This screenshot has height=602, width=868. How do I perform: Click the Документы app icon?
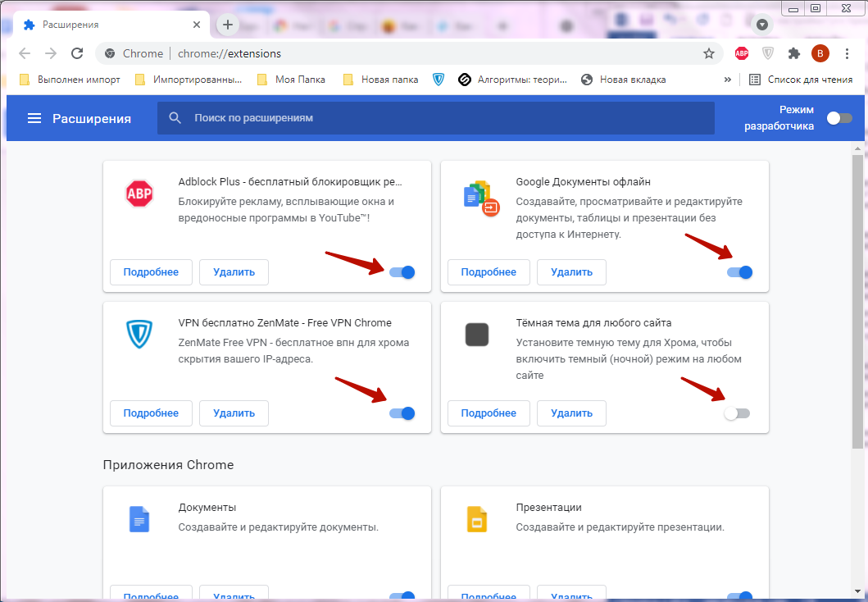139,519
